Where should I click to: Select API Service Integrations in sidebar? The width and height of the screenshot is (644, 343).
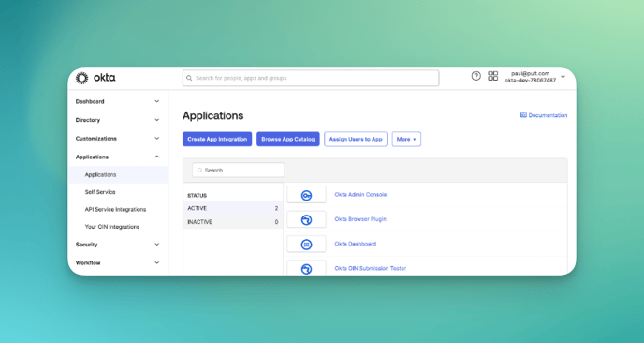115,209
